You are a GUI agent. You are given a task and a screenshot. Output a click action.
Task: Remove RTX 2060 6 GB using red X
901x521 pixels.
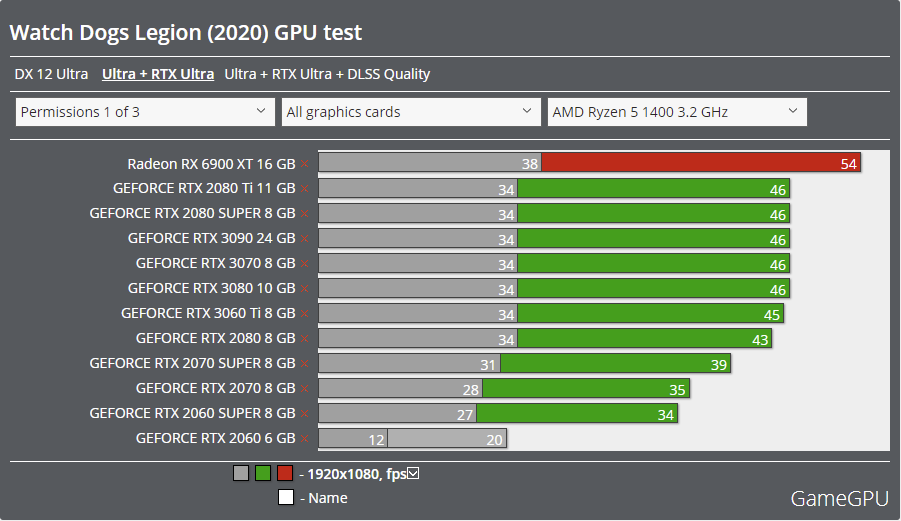[305, 439]
